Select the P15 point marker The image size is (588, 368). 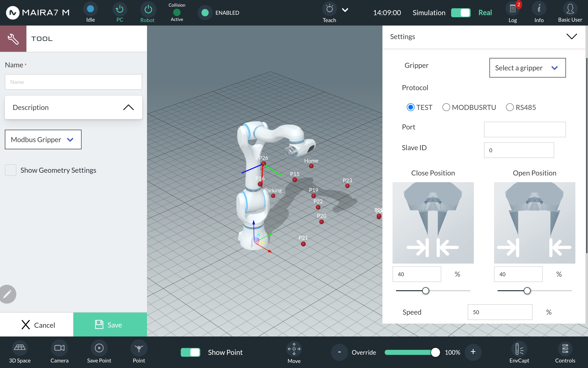(x=295, y=180)
